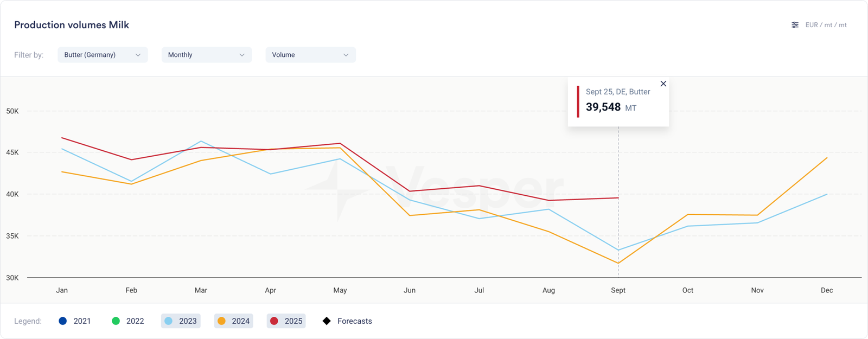This screenshot has height=339, width=868.
Task: Open the Volume metric dropdown
Action: [x=310, y=55]
